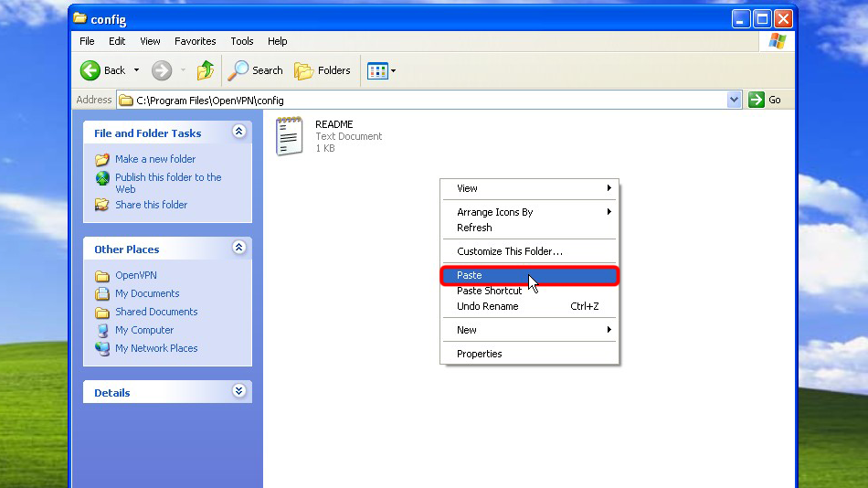
Task: Collapse the File and Folder Tasks panel
Action: coord(239,133)
